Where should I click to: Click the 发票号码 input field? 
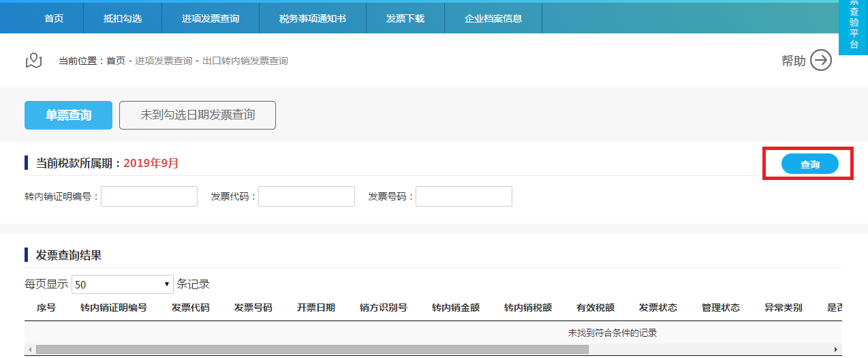coord(464,196)
